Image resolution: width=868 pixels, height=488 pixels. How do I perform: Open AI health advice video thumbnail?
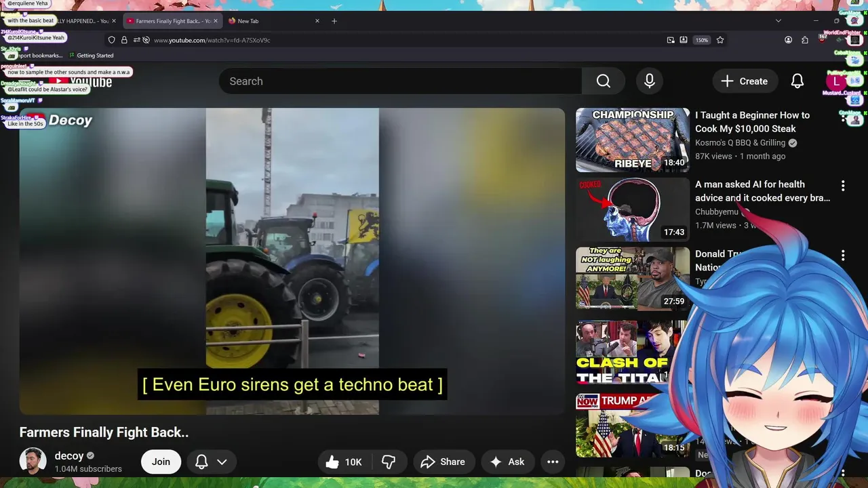[x=633, y=209]
